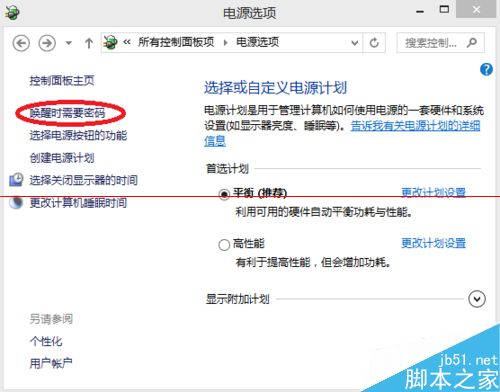Refresh the power options page
Image resolution: width=500 pixels, height=392 pixels.
point(374,43)
